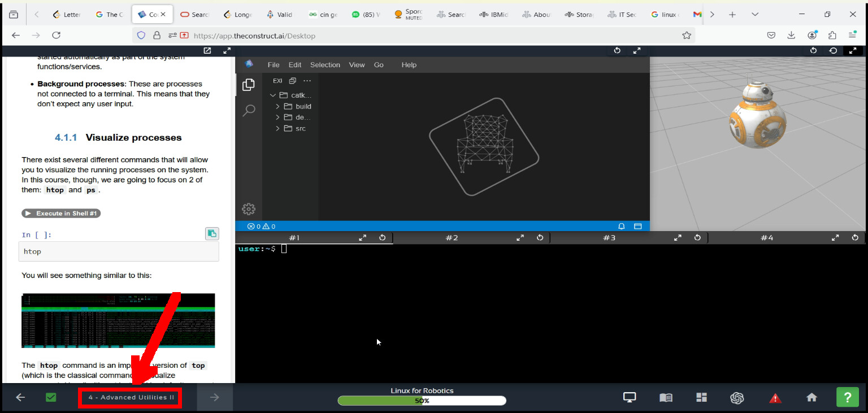The width and height of the screenshot is (868, 413).
Task: Click Execute in Shell #1 button
Action: [x=61, y=214]
